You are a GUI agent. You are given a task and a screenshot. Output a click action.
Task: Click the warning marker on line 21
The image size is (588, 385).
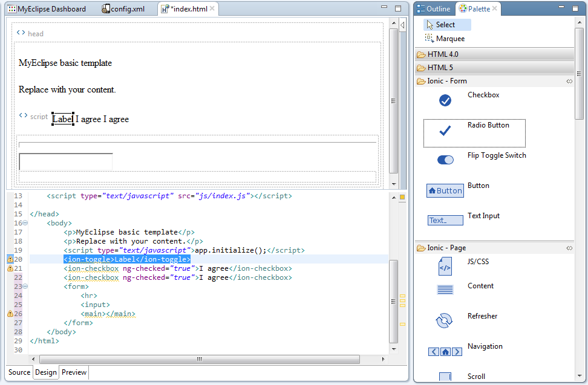point(10,268)
